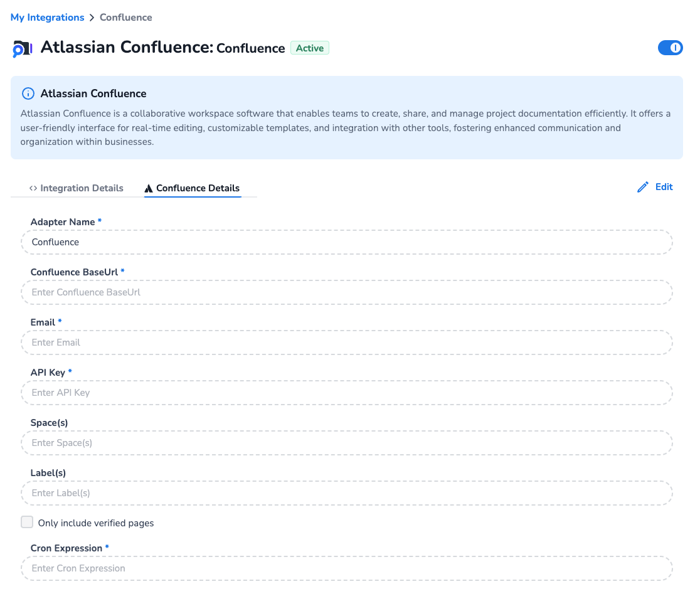Screen dimensions: 700x616
Task: Toggle the integration active switch off
Action: [x=670, y=48]
